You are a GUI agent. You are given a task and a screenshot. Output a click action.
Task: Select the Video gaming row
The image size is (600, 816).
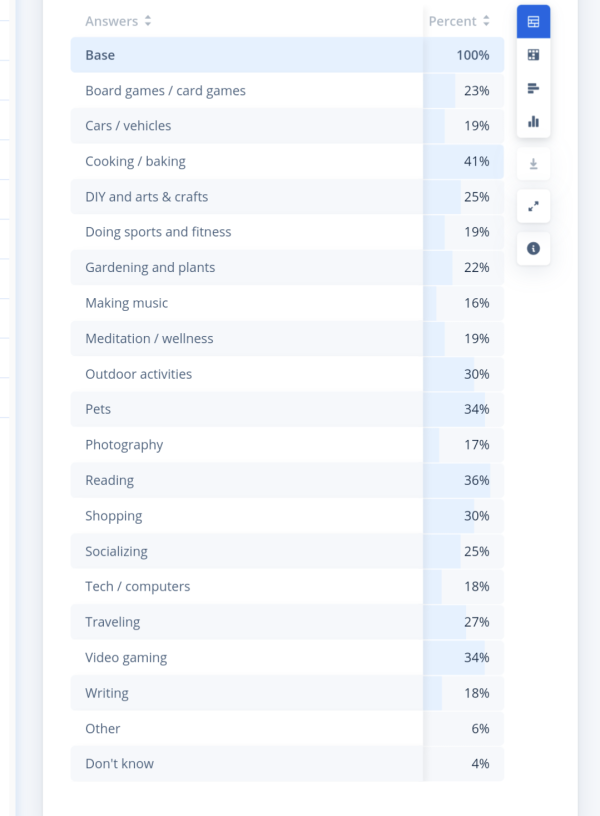click(x=287, y=658)
